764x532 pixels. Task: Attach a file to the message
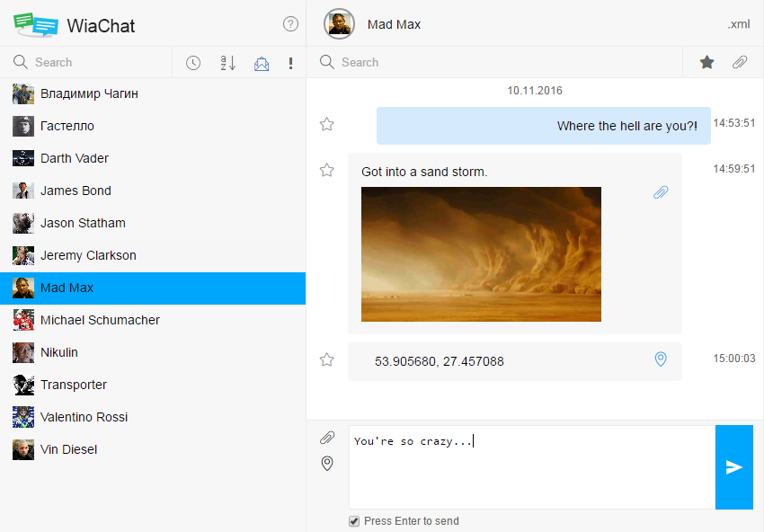pos(327,438)
